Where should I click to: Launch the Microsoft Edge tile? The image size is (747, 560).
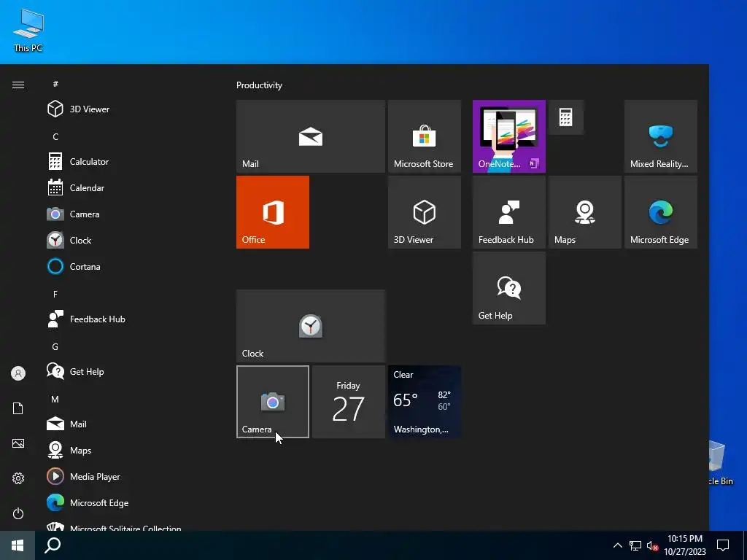click(x=661, y=212)
